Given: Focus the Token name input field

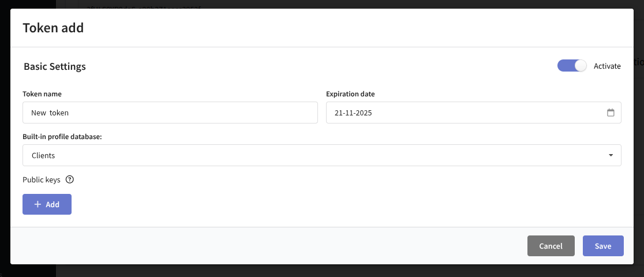Looking at the screenshot, I should point(170,113).
